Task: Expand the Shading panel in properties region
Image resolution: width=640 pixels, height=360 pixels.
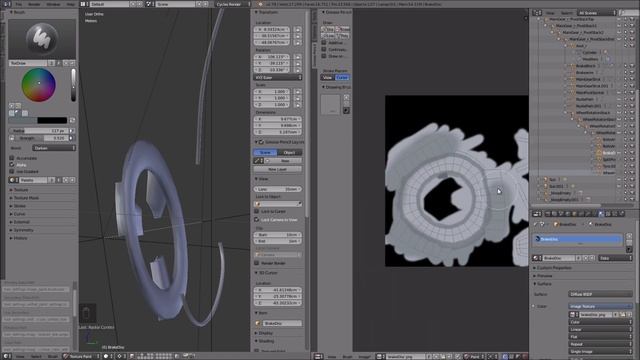Action: tap(264, 341)
